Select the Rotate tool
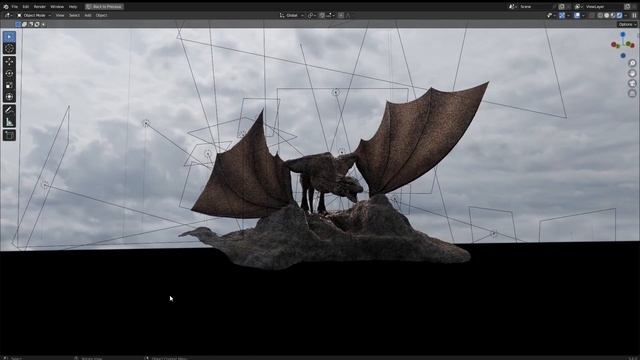Screen dimensions: 640x360 (x=9, y=73)
